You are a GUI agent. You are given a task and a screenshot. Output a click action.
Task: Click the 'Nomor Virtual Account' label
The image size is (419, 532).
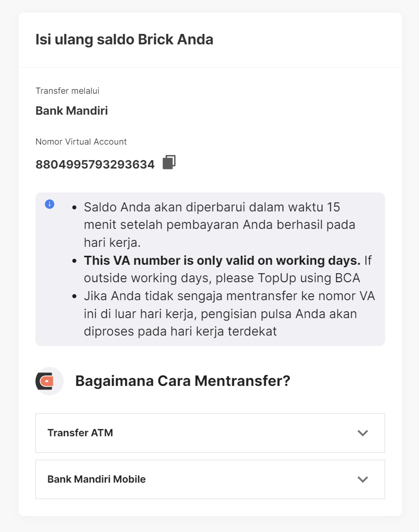[81, 142]
